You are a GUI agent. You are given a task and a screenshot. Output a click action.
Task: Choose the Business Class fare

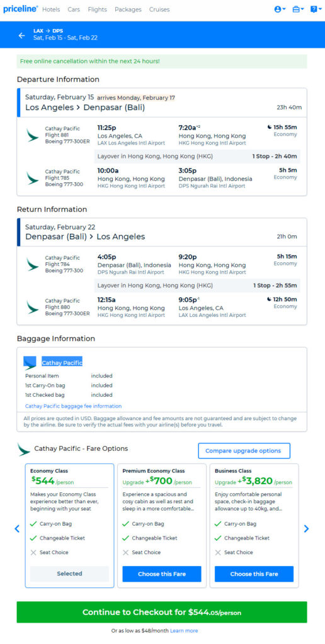click(254, 574)
